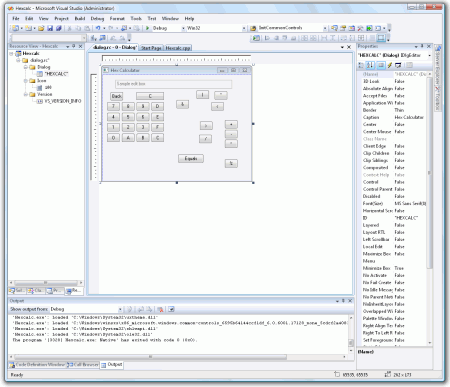This screenshot has width=450, height=387.
Task: Click the Overrides icon in the Properties toolbar
Action: click(x=398, y=65)
